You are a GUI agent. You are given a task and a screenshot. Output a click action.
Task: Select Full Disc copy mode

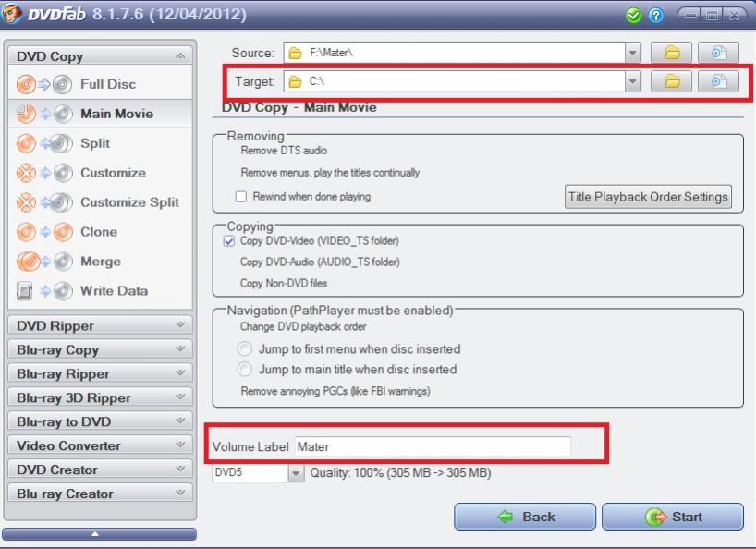click(x=101, y=84)
